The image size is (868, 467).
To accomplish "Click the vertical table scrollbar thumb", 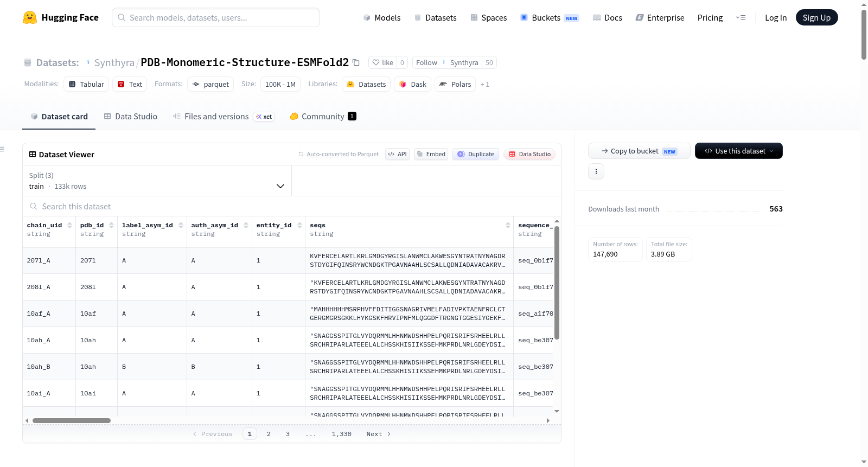I will [x=557, y=283].
